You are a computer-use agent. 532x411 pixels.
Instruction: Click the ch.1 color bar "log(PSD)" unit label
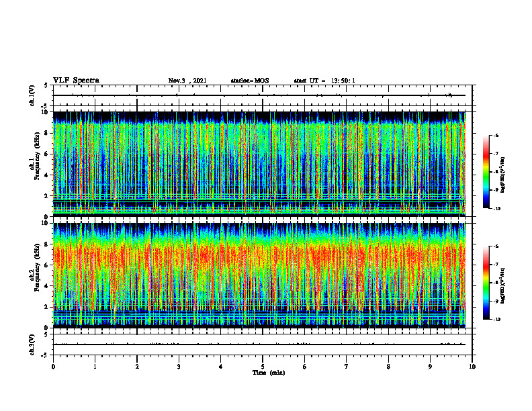click(503, 175)
